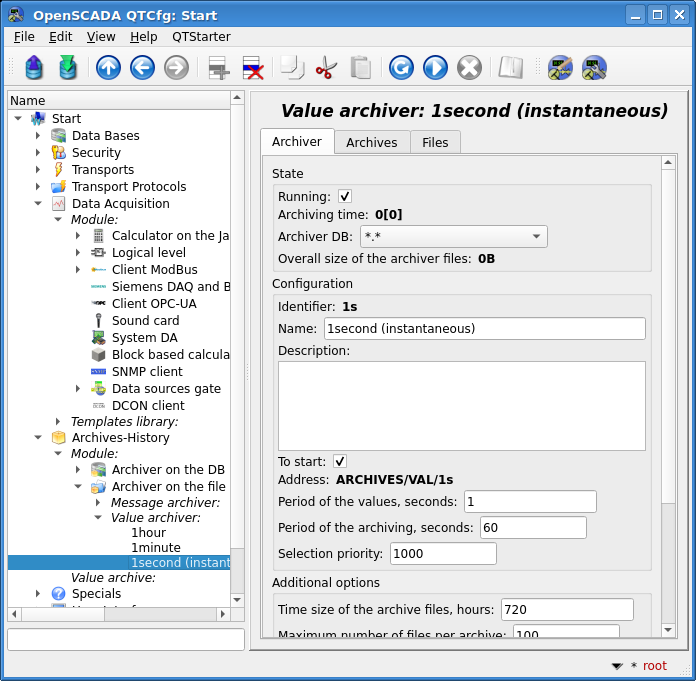Click the right panel vertical scrollbar

click(668, 396)
